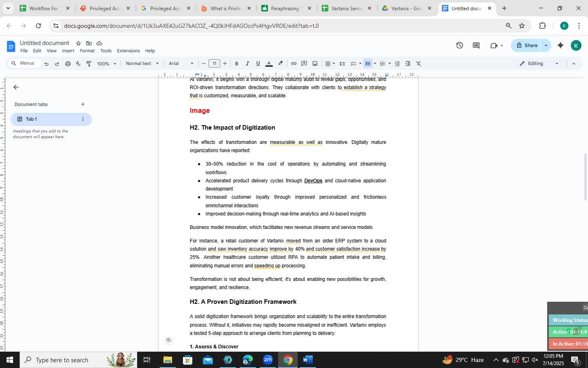Open zoom level dropdown
The height and width of the screenshot is (368, 588).
(107, 63)
